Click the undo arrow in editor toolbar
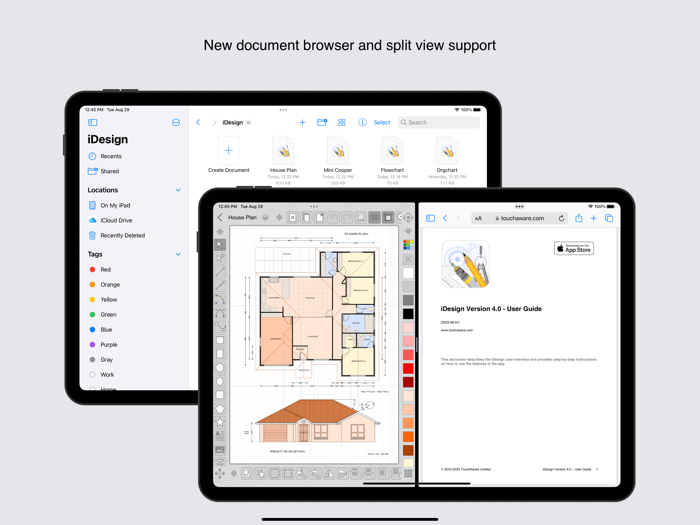 coord(333,217)
